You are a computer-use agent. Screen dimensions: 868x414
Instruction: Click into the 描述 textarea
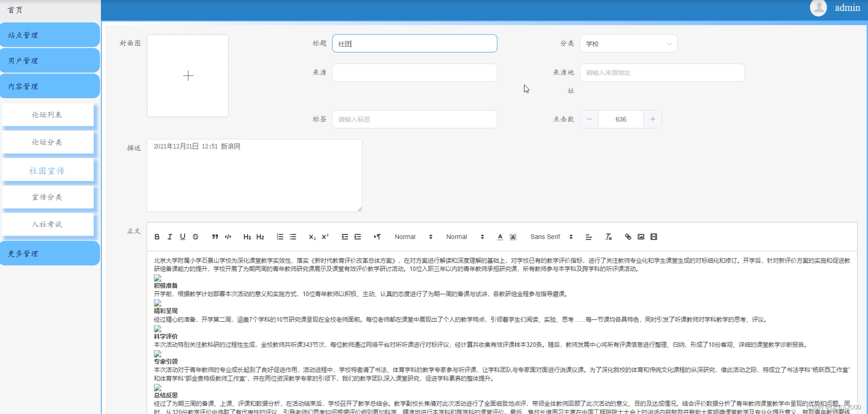254,176
